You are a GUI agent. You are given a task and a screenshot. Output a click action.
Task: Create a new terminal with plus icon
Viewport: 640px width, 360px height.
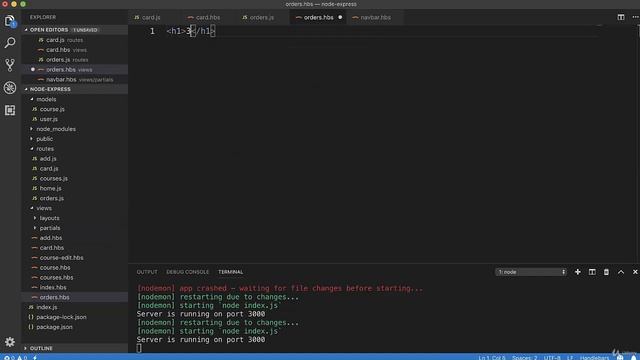point(578,272)
